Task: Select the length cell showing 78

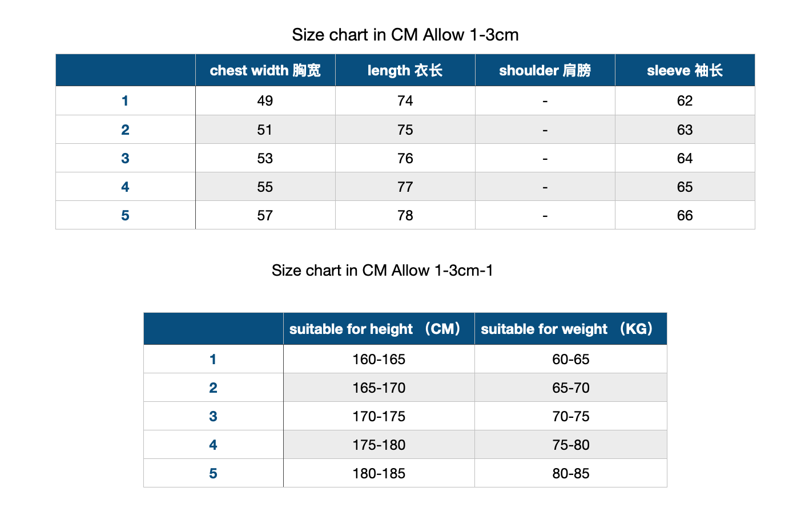Action: coord(405,215)
